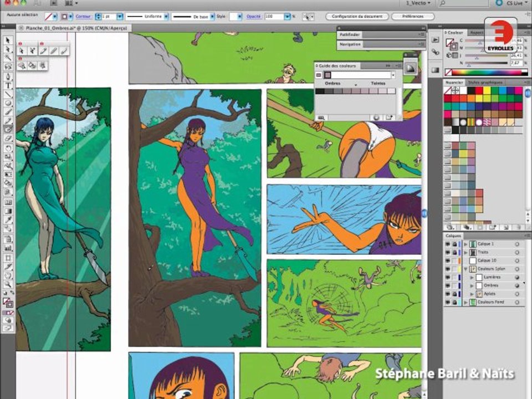Viewport: 532px width, 399px height.
Task: Click edit colors wheel in Guide des couleurs
Action: coord(376,117)
